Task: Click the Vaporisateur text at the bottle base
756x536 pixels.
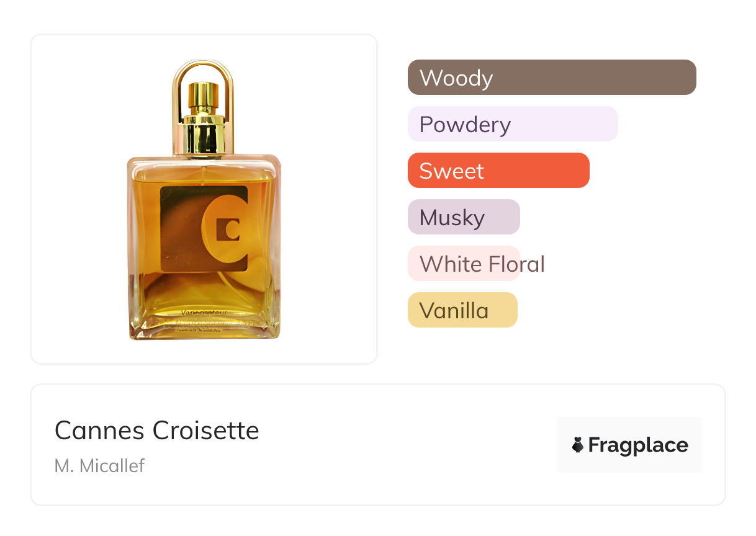Action: tap(203, 314)
